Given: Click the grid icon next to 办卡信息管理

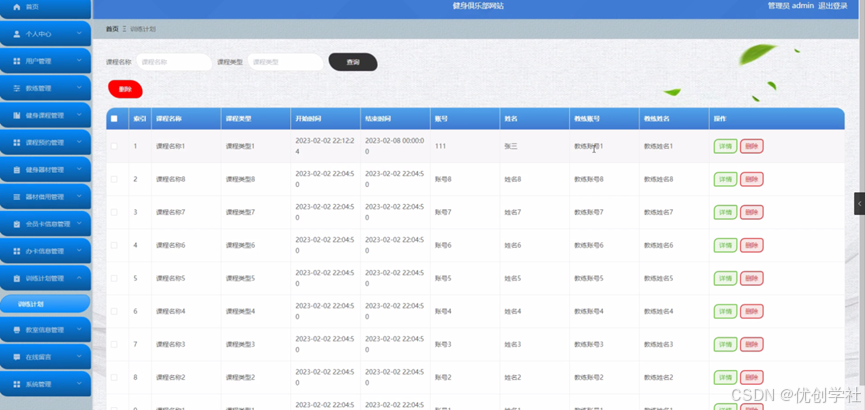Looking at the screenshot, I should click(16, 251).
